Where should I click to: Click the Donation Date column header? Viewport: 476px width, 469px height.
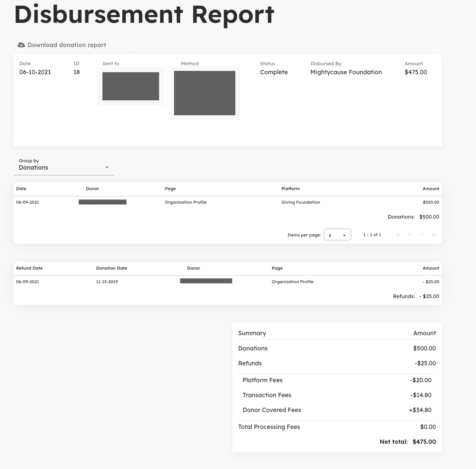(112, 268)
